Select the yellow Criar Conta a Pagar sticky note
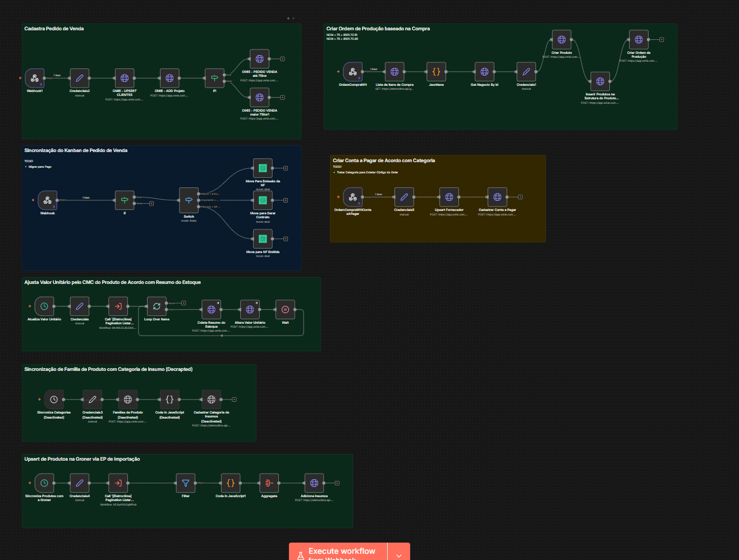Viewport: 739px width, 560px height. 438,230
